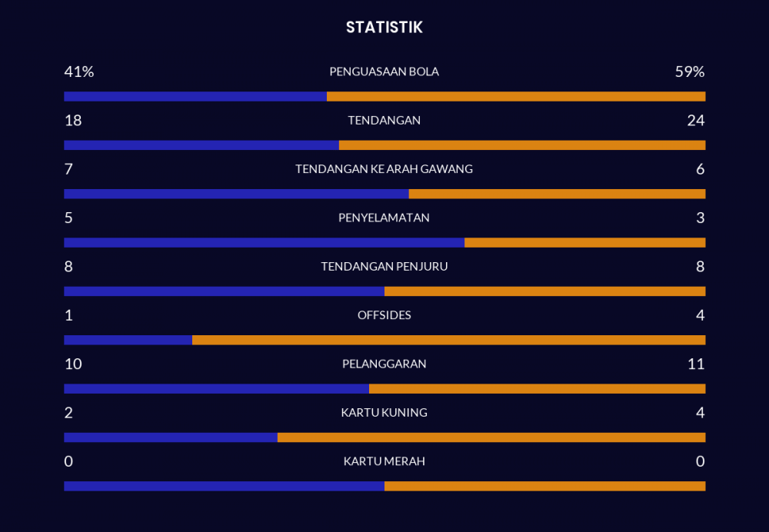Select the KARTU KUNING label
Image resolution: width=769 pixels, height=532 pixels.
(x=384, y=413)
